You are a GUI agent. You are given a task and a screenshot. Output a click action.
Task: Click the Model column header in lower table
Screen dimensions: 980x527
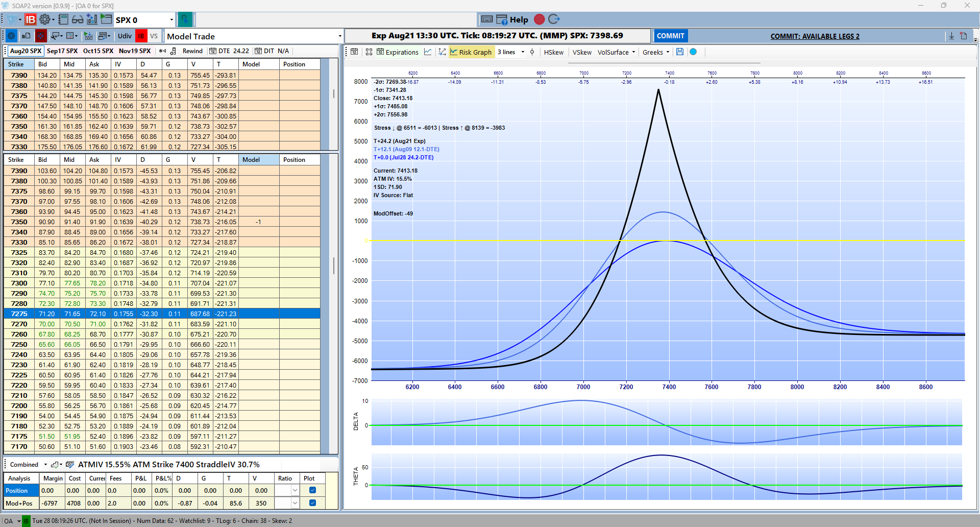tap(259, 159)
